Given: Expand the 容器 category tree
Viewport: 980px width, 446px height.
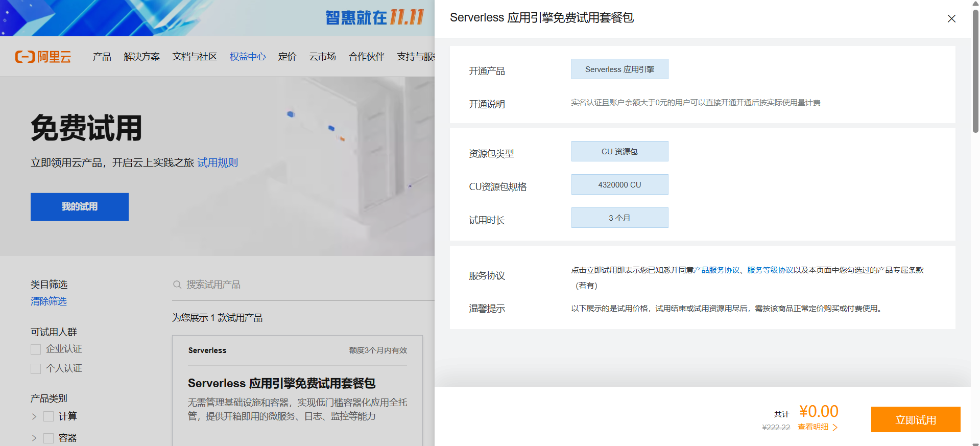Looking at the screenshot, I should coord(34,438).
